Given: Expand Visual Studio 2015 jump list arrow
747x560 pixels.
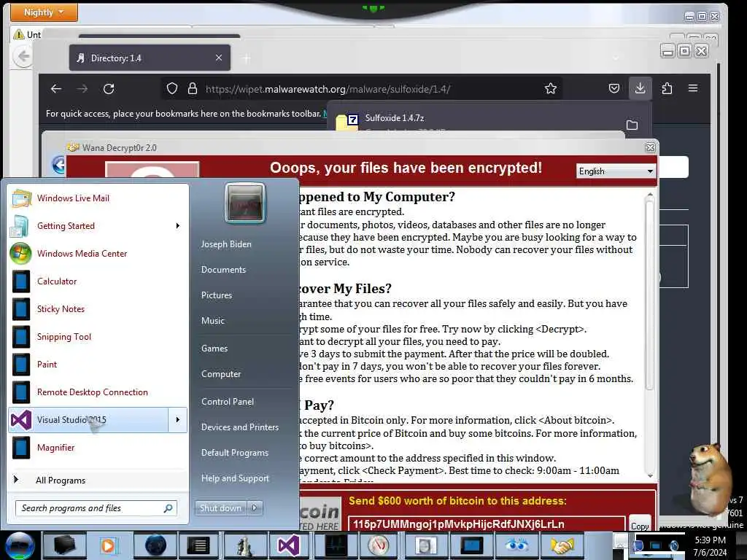Looking at the screenshot, I should (x=178, y=419).
